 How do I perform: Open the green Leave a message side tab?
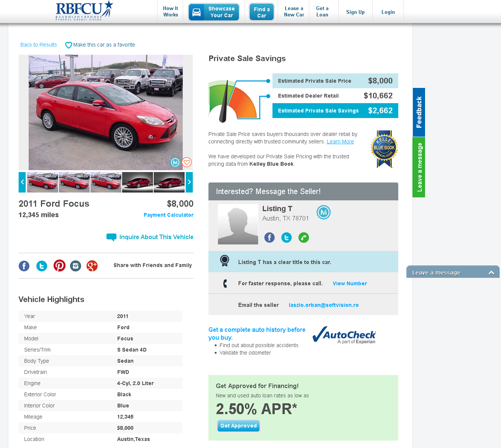click(419, 167)
